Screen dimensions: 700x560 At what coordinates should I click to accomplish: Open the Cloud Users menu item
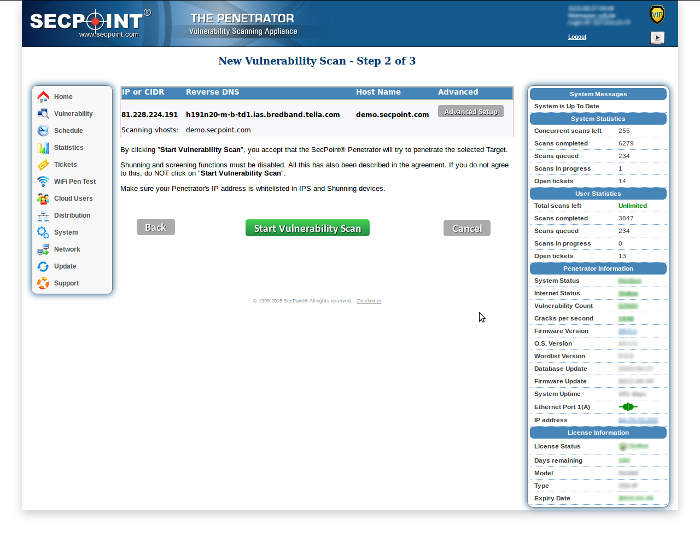coord(73,198)
